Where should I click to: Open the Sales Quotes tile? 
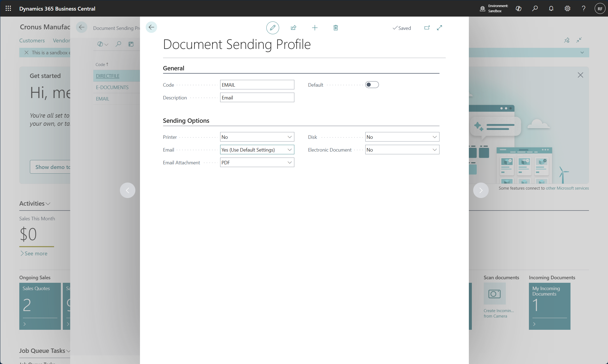click(x=40, y=306)
